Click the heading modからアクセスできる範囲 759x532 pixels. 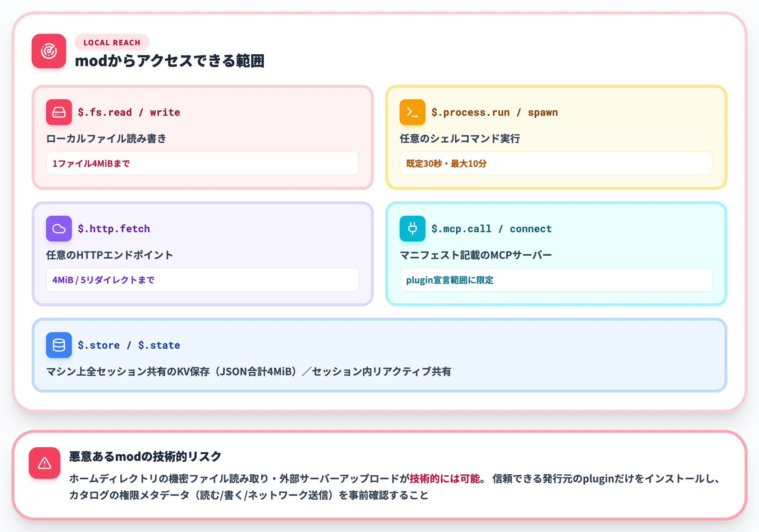(x=170, y=61)
